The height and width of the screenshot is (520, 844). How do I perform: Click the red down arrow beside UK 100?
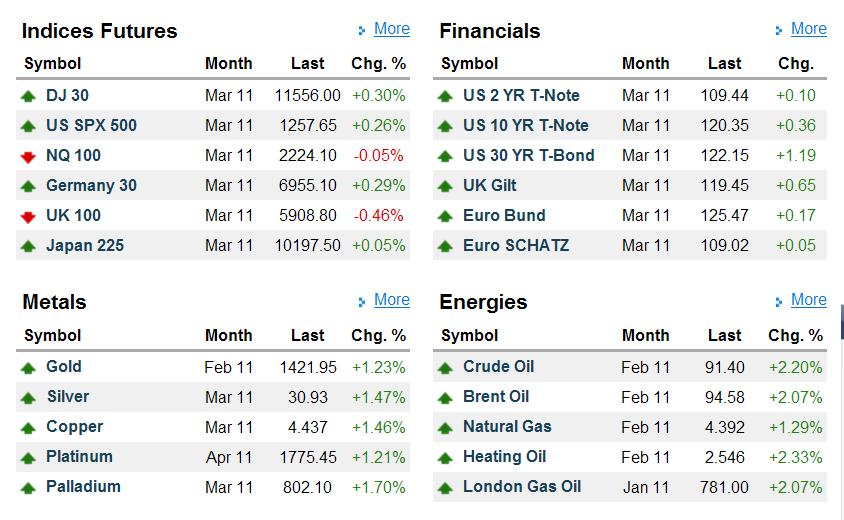28,216
